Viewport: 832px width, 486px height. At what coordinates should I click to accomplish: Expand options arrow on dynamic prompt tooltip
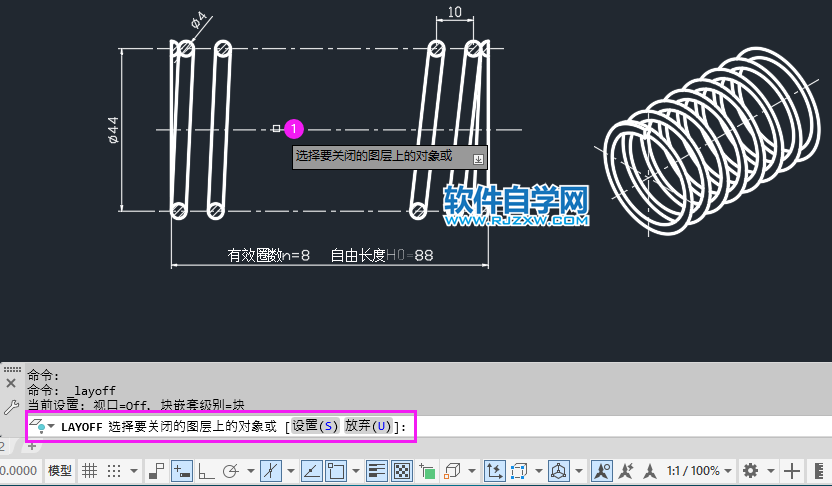pyautogui.click(x=478, y=159)
